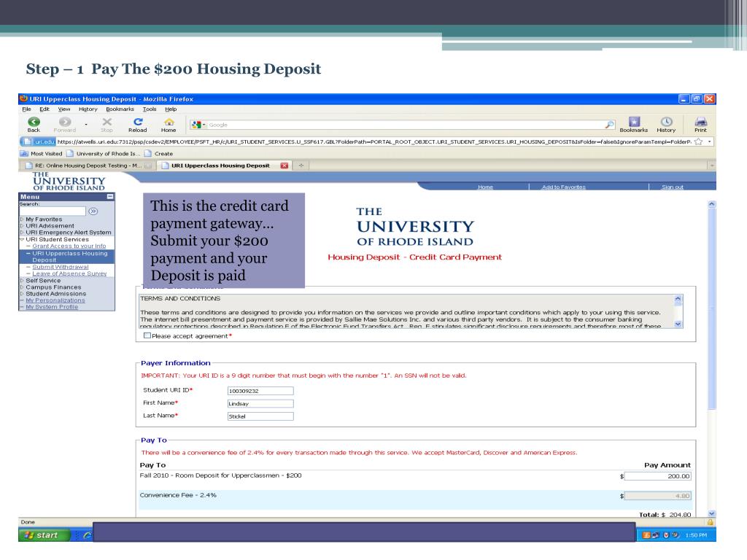Open the Edit menu
This screenshot has width=747, height=560.
click(44, 109)
